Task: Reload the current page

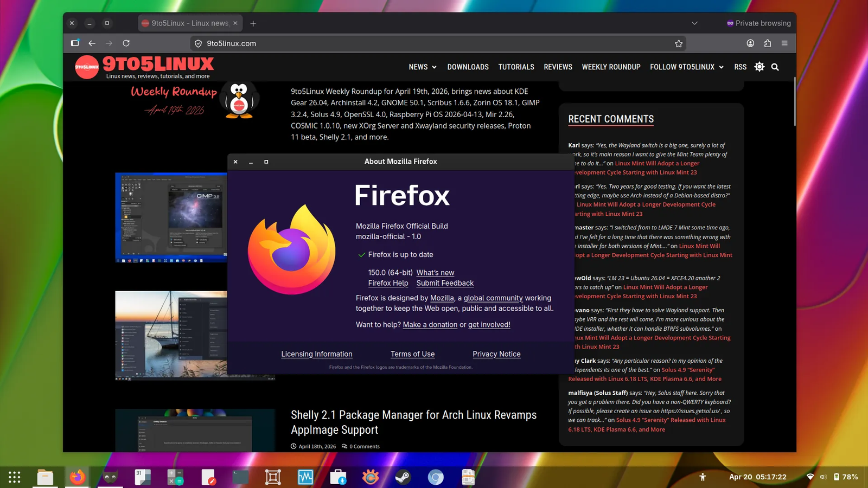Action: coord(126,43)
